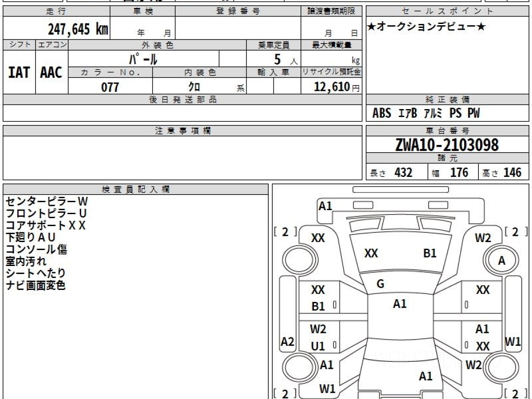
Task: Click the 車台番号 header
Action: [x=448, y=131]
